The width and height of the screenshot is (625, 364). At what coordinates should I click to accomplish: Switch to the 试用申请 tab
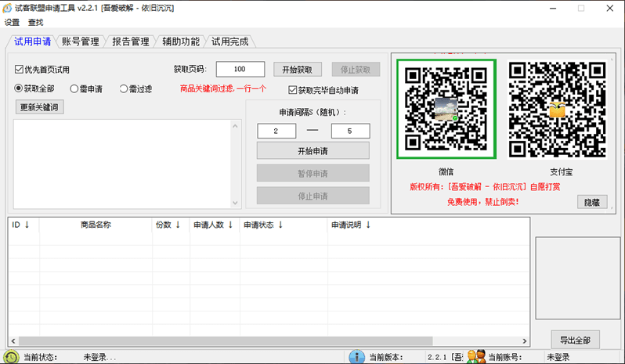[x=32, y=41]
